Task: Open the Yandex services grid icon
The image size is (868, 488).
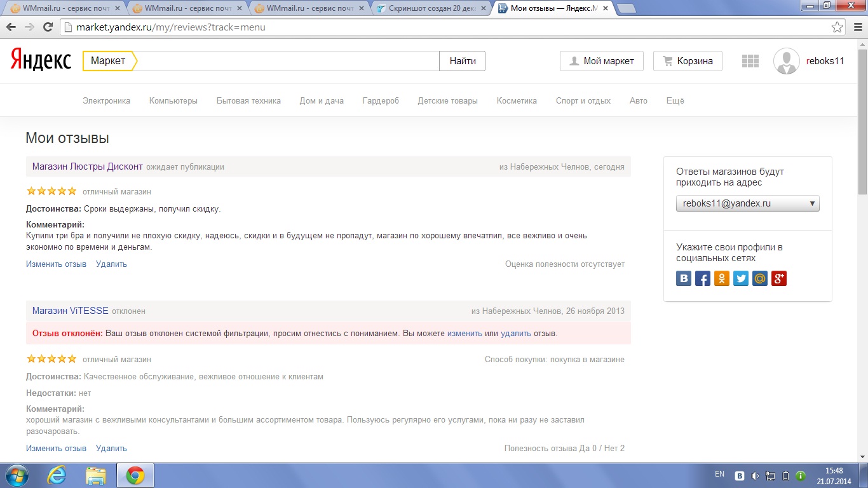Action: (x=750, y=61)
